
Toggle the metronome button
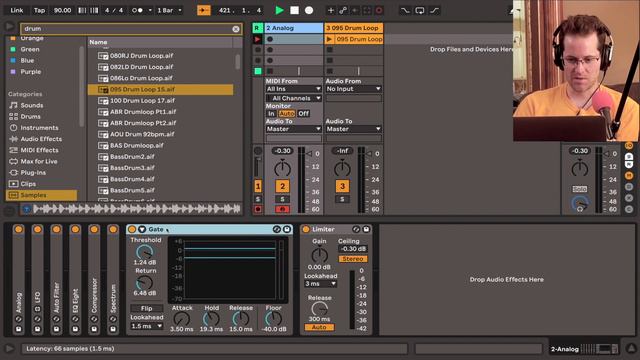pos(137,10)
